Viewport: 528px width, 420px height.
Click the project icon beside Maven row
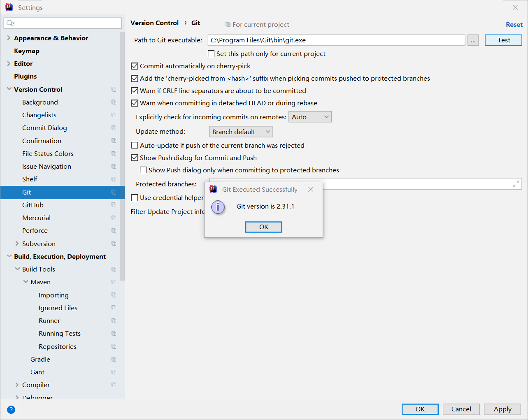(114, 282)
